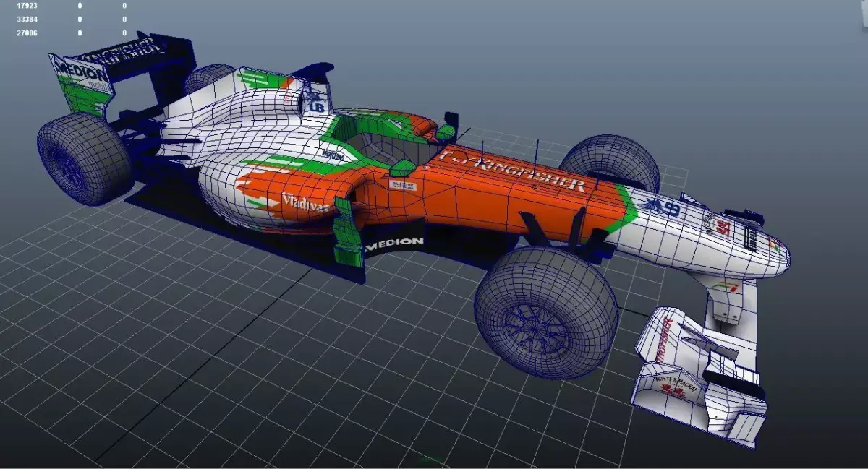
Task: Select the Vladivar logo on the sidepod
Action: [x=305, y=203]
